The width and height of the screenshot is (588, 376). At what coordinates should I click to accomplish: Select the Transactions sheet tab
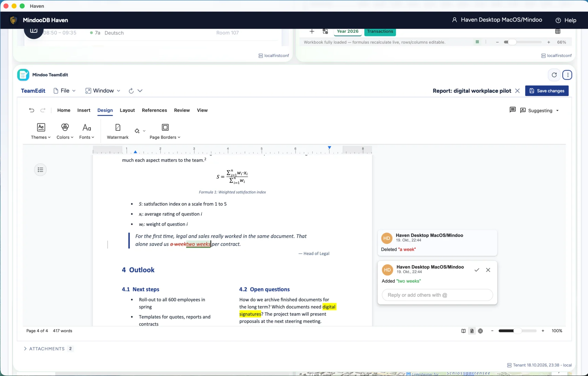[380, 31]
